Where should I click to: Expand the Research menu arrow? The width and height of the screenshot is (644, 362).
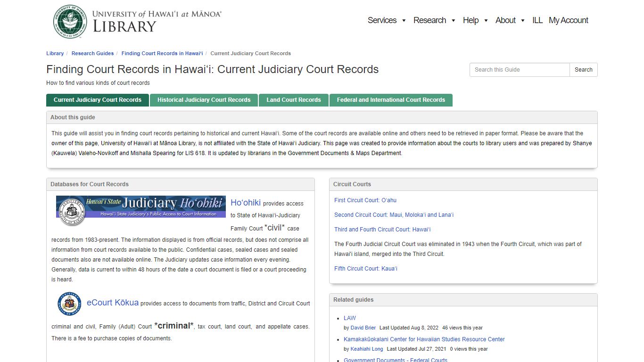[453, 20]
